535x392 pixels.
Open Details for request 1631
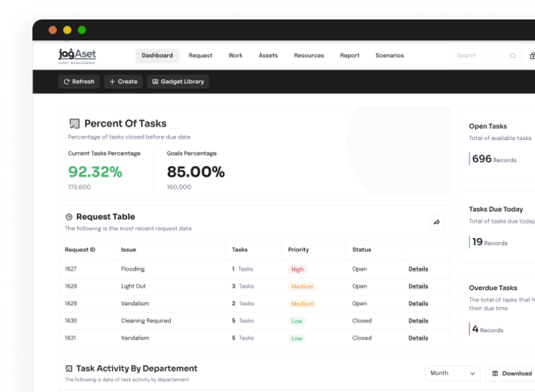(x=418, y=338)
